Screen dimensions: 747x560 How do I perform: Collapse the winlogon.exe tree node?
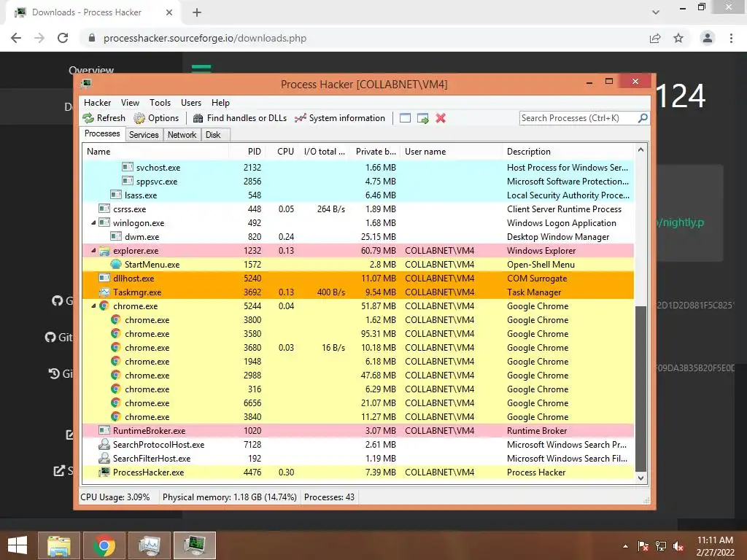93,223
